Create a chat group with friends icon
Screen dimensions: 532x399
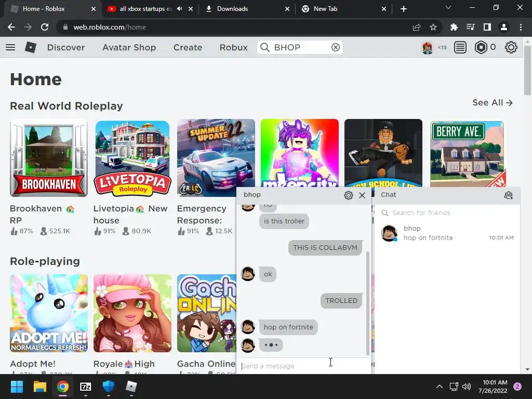508,195
